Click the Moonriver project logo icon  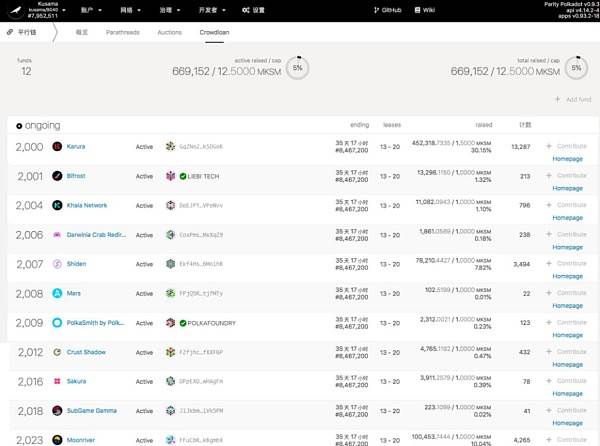click(57, 440)
